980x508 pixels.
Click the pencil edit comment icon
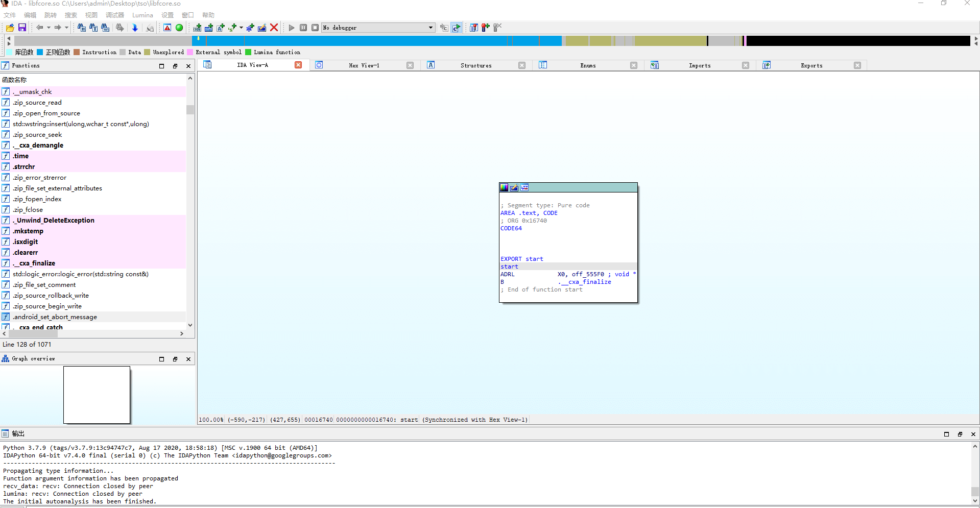262,28
